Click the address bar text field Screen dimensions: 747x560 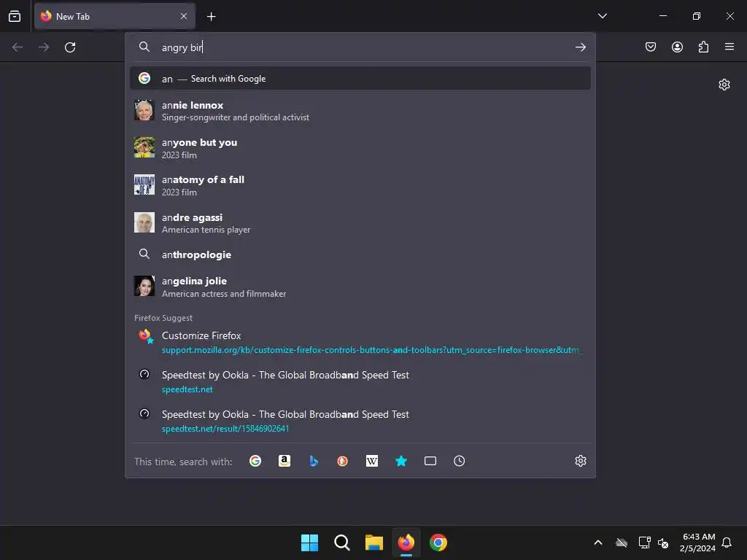click(362, 47)
